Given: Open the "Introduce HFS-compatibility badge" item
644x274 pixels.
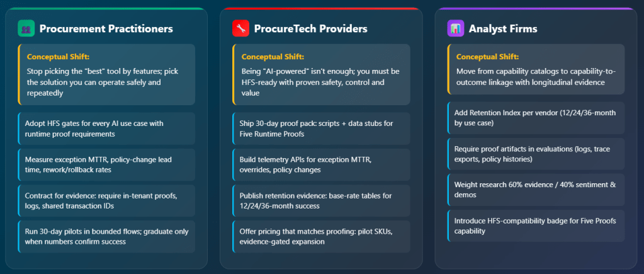Looking at the screenshot, I should tap(536, 225).
